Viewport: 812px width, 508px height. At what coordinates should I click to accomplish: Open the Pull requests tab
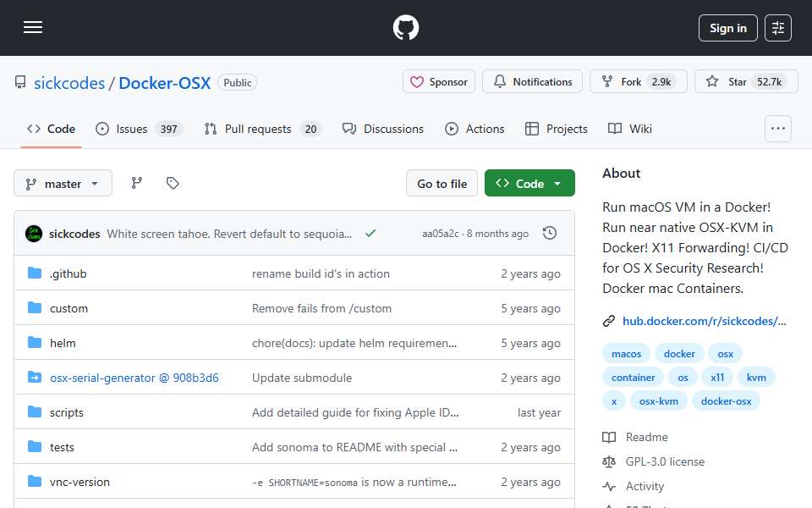[x=263, y=129]
